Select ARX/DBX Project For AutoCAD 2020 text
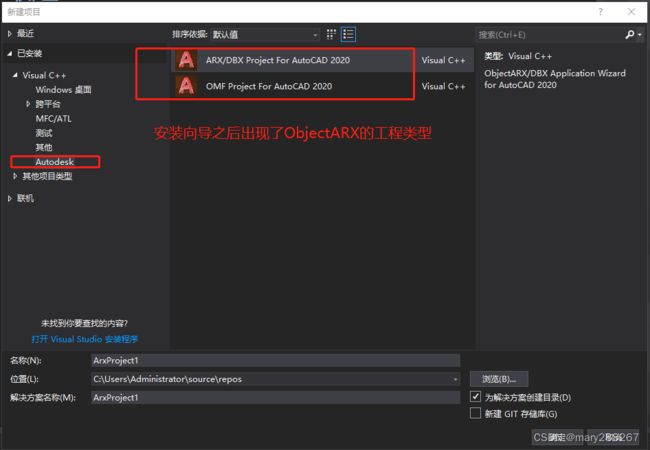The image size is (650, 450). point(278,60)
